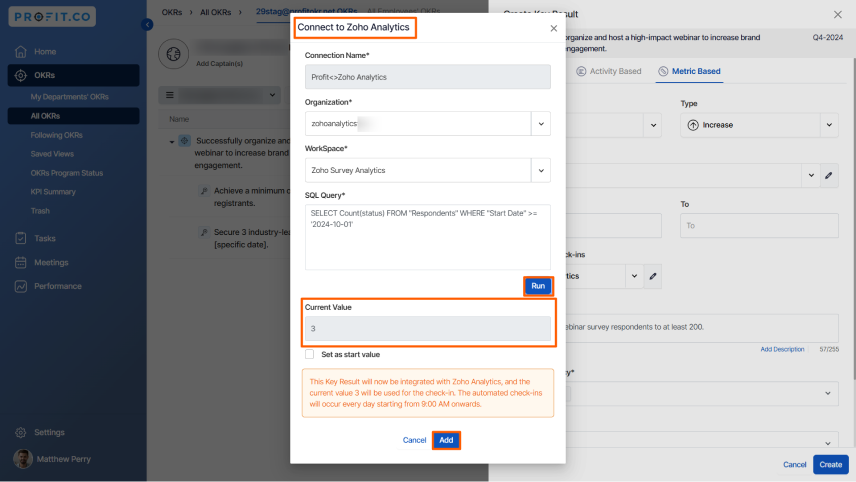Click the Add Description link
856x482 pixels.
[782, 349]
